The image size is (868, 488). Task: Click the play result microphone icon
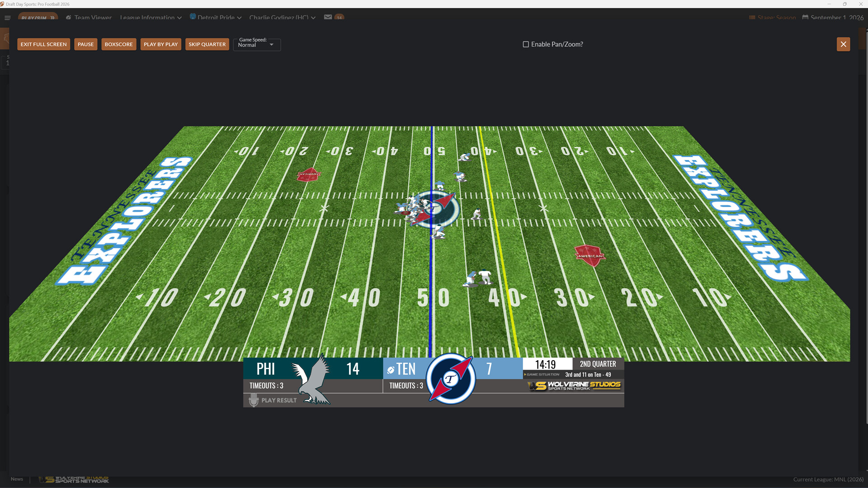pos(253,400)
